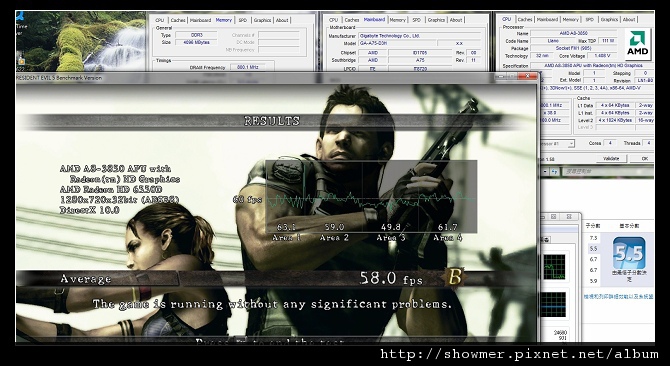Click the 5.5 Windows Experience Index badge
670x366 pixels.
[629, 254]
